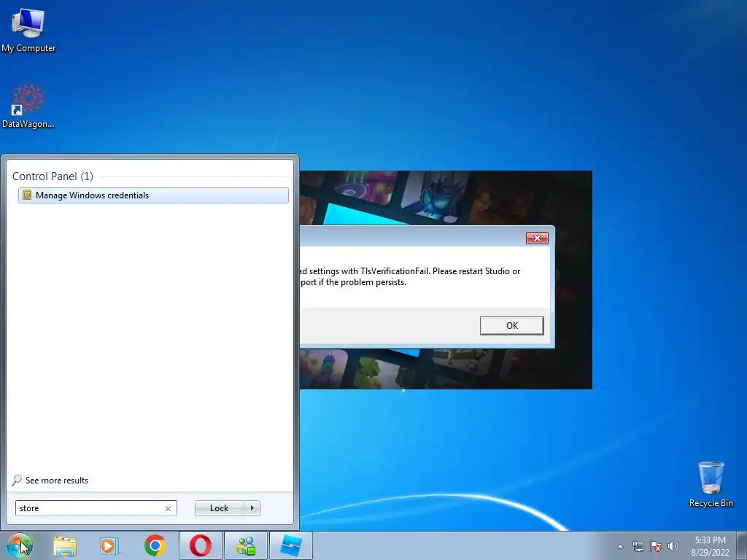
Task: Click the Control Panel (1) group header
Action: pyautogui.click(x=53, y=176)
